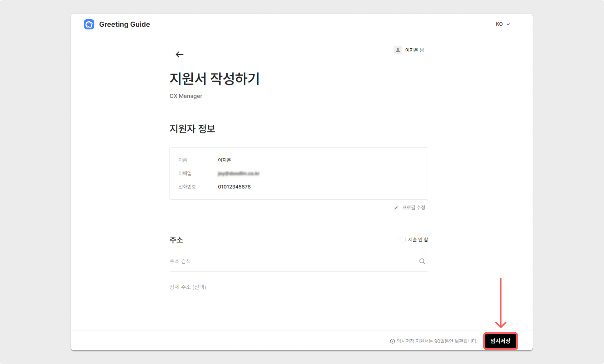
Task: Click the 지원서 작성하기 heading
Action: (214, 78)
